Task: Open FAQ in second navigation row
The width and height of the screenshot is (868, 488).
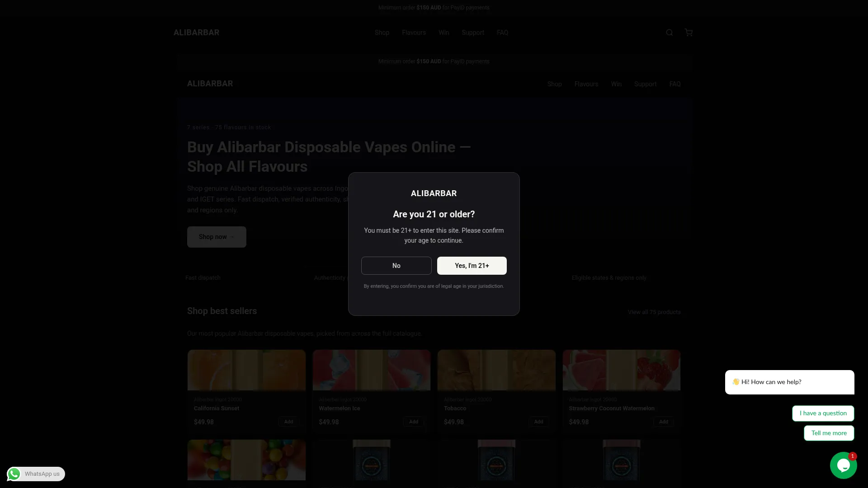Action: coord(675,84)
